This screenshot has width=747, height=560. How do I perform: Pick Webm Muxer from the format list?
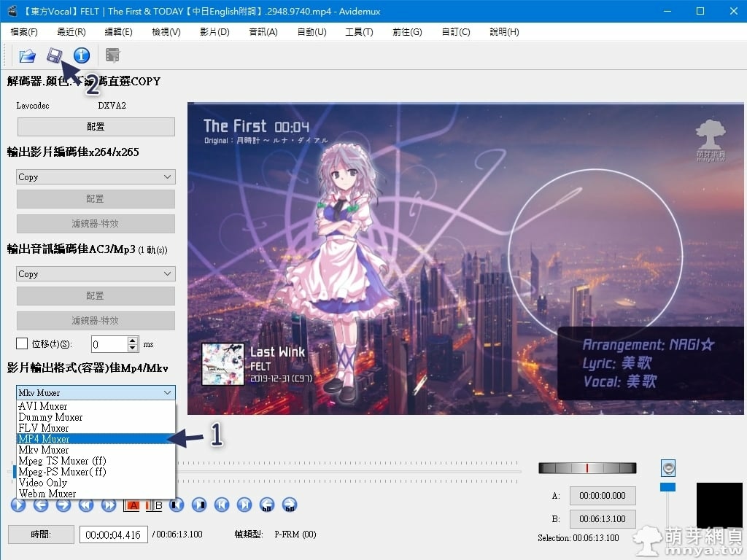point(96,494)
